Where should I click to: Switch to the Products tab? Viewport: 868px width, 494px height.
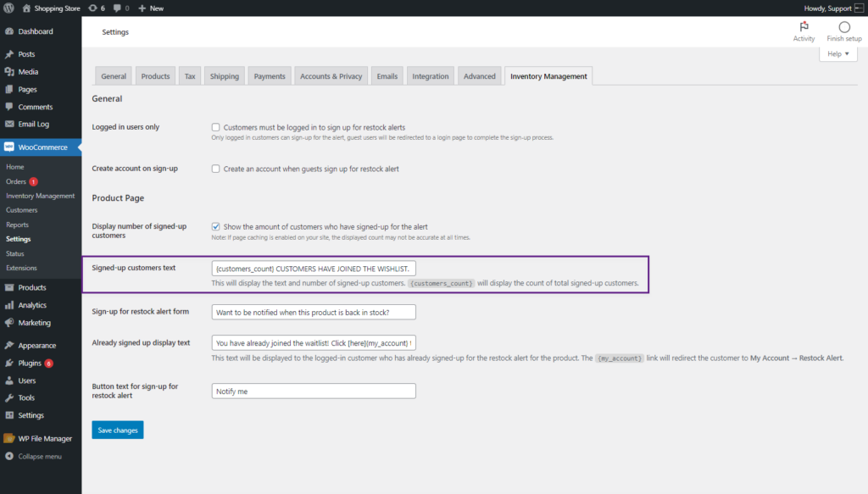pos(155,76)
